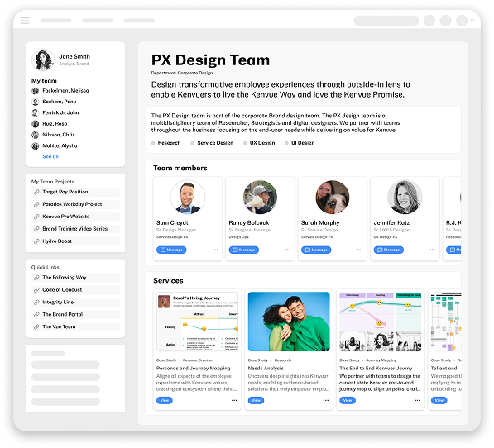This screenshot has width=494, height=448.
Task: Message Jennifer Katz
Action: [x=389, y=250]
